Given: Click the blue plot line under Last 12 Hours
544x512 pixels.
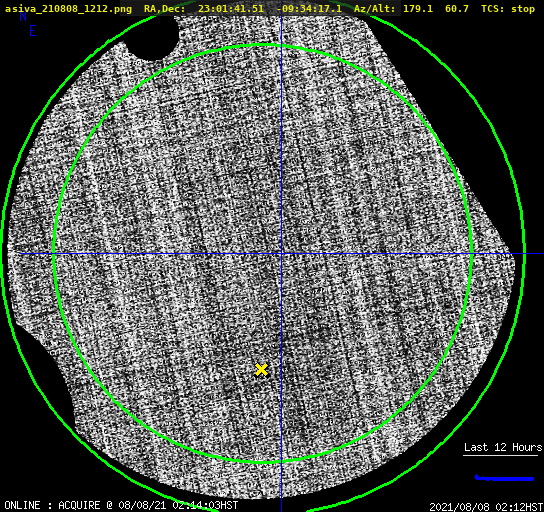Looking at the screenshot, I should [504, 478].
